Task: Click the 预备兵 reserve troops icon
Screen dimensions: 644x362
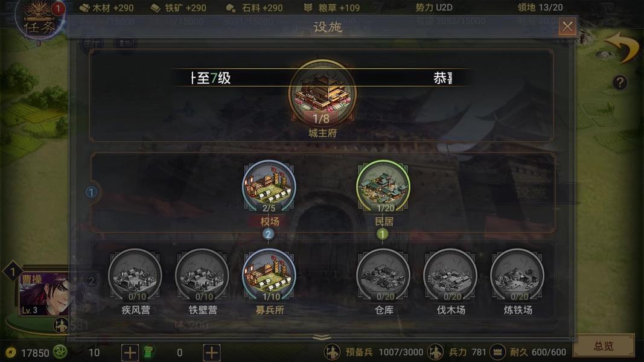Action: 332,352
